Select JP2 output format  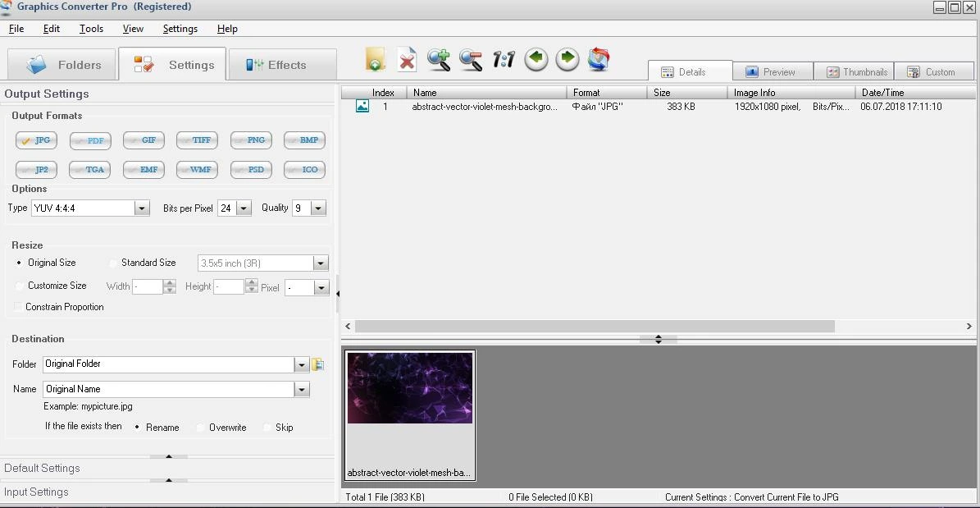pyautogui.click(x=36, y=170)
